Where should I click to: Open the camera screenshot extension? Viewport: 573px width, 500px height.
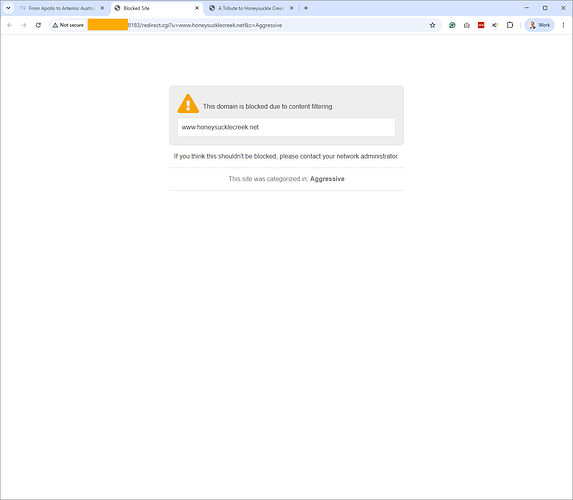coord(467,25)
